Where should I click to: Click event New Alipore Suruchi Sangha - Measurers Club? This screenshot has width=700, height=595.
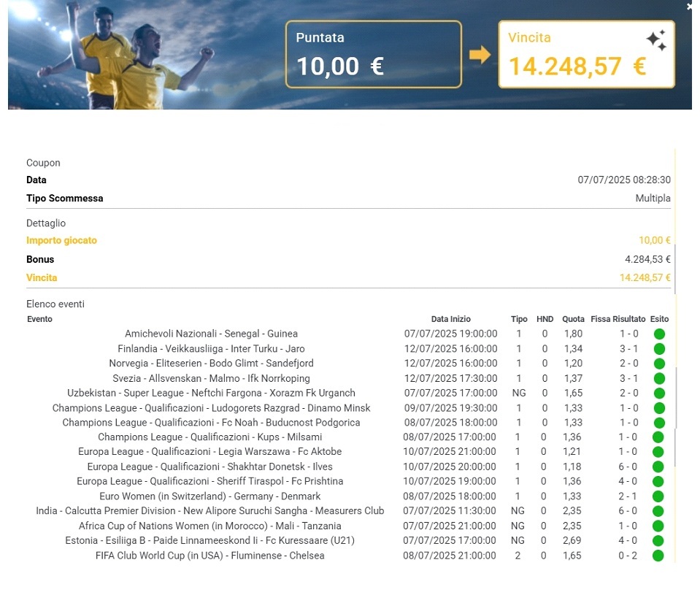click(209, 511)
